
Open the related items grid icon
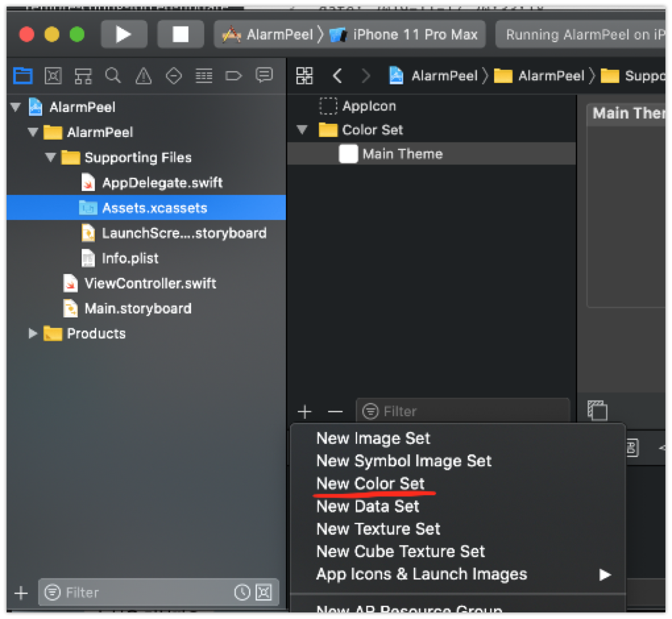[x=304, y=76]
